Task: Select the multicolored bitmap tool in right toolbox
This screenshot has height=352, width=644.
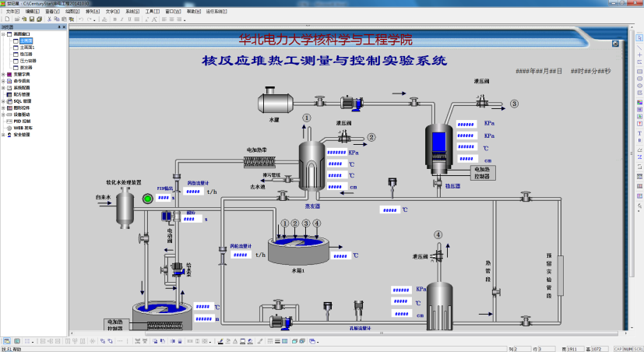Action: pyautogui.click(x=639, y=102)
